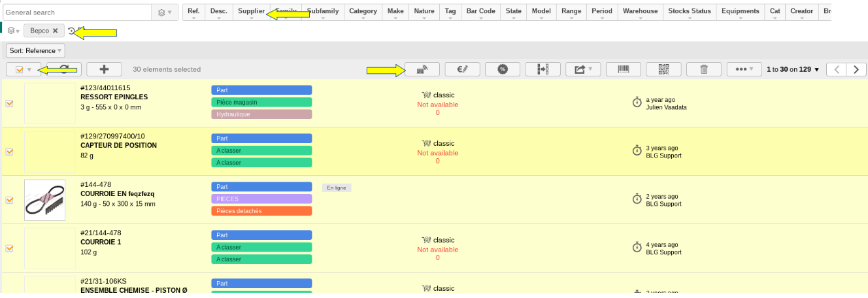868x298 pixels.
Task: Open the belt thumbnail of COURROIE EN feqzfezq
Action: pos(44,200)
